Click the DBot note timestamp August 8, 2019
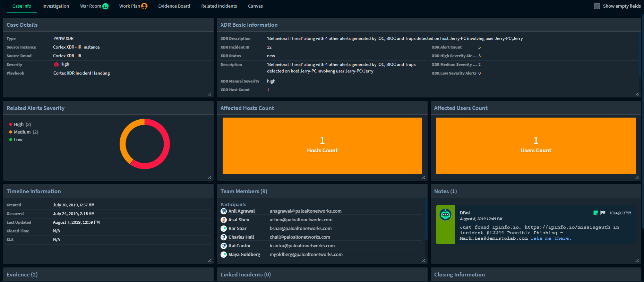Screen dimensions: 644x282 point(481,219)
